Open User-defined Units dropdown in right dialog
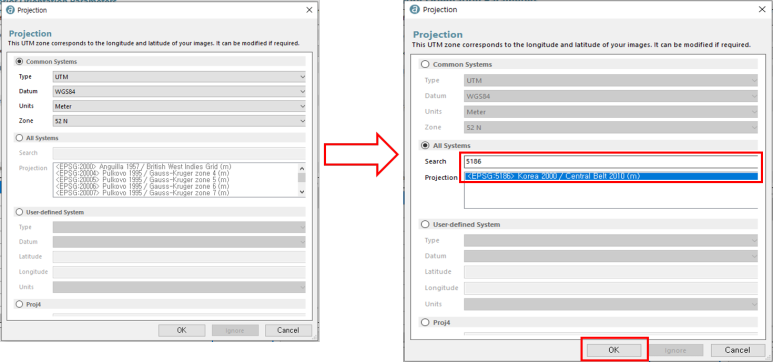773x362 pixels. (611, 304)
